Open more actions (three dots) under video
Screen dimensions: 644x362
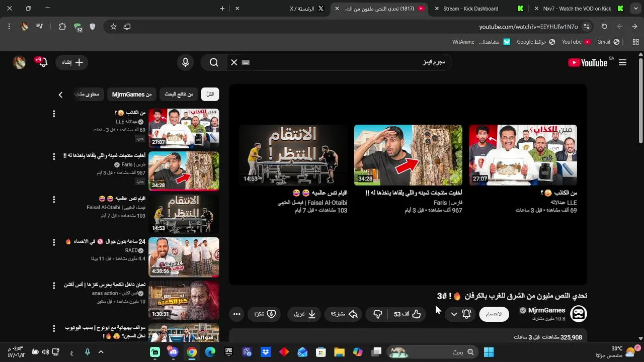(x=237, y=314)
